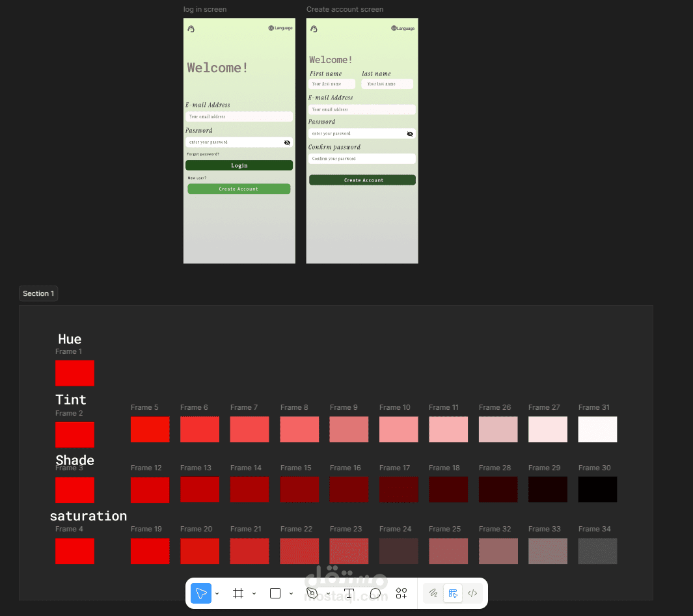This screenshot has height=616, width=693.
Task: Switch to Dev Mode code toggle
Action: 472,593
